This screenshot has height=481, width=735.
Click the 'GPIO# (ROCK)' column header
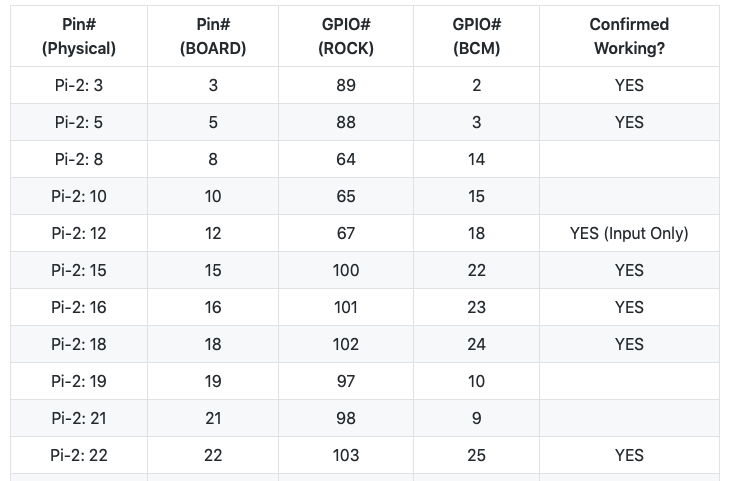(x=346, y=36)
